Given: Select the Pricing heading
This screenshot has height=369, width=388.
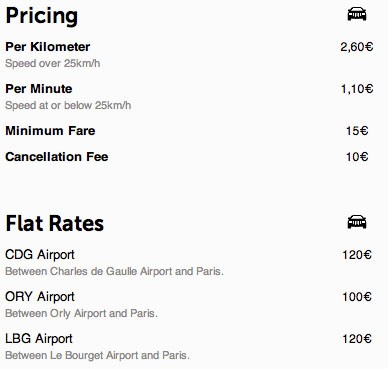Looking at the screenshot, I should 42,16.
